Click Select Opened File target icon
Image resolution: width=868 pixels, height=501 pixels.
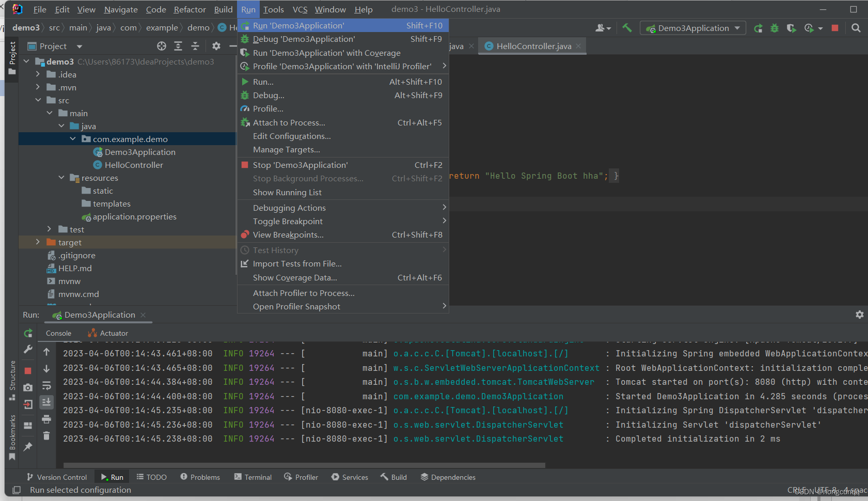click(162, 46)
